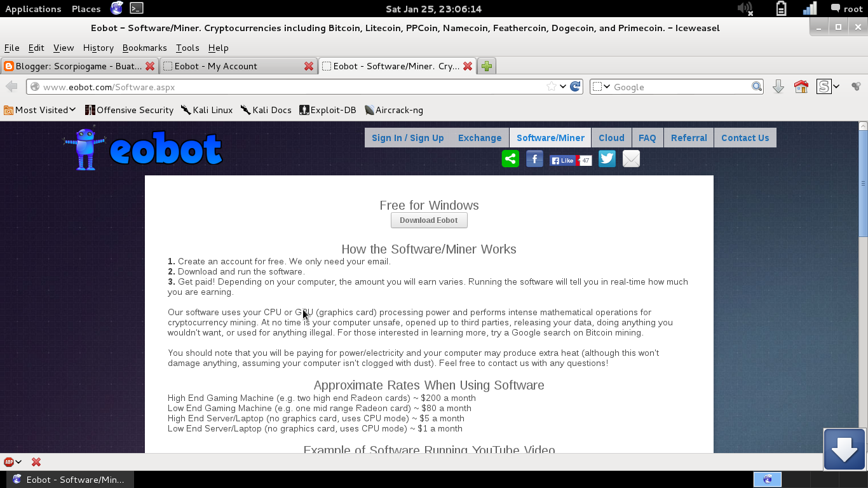Go to the home page icon
The width and height of the screenshot is (868, 488).
(801, 87)
